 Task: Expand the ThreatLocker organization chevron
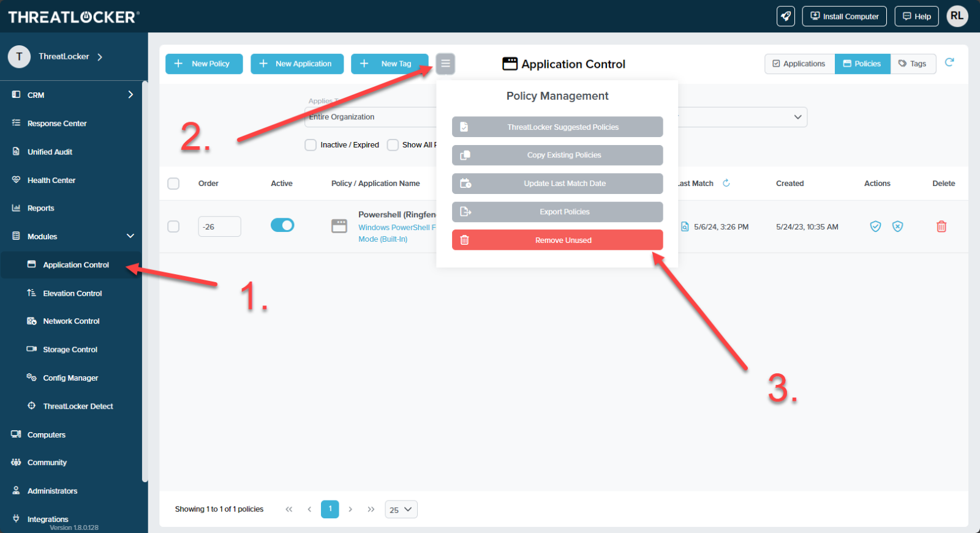100,57
